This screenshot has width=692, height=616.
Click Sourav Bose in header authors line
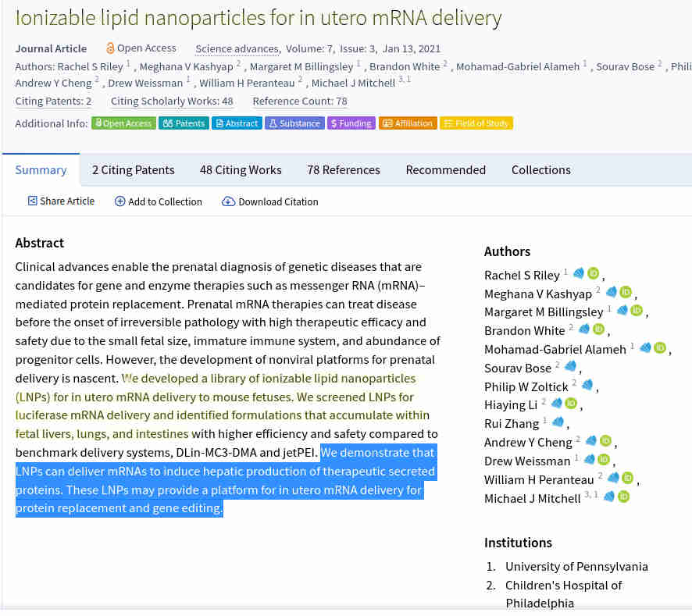[626, 66]
